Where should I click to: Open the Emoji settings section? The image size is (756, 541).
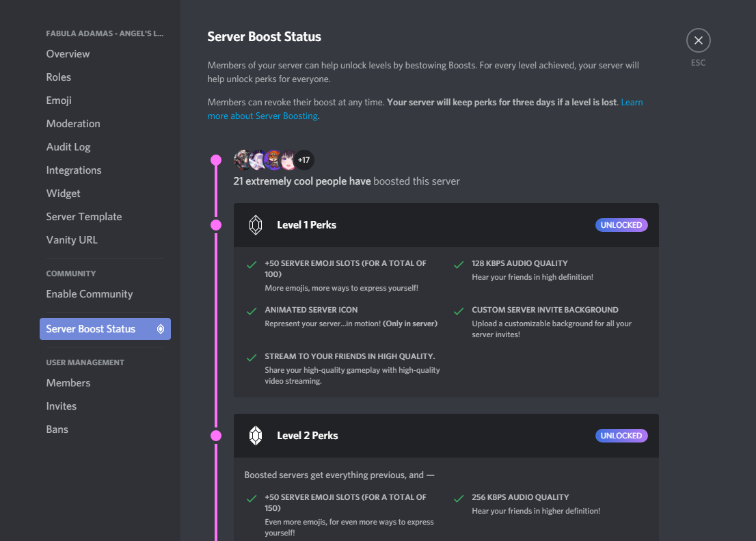(59, 100)
